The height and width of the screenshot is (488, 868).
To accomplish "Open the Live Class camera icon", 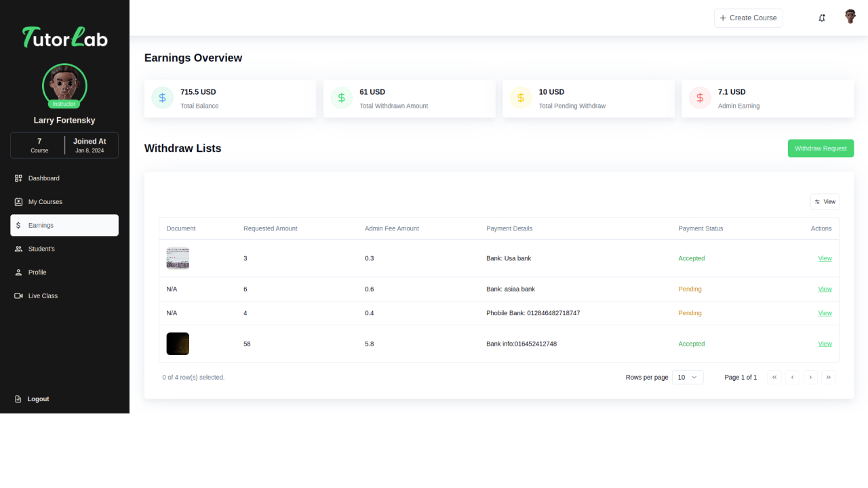I will [x=17, y=296].
